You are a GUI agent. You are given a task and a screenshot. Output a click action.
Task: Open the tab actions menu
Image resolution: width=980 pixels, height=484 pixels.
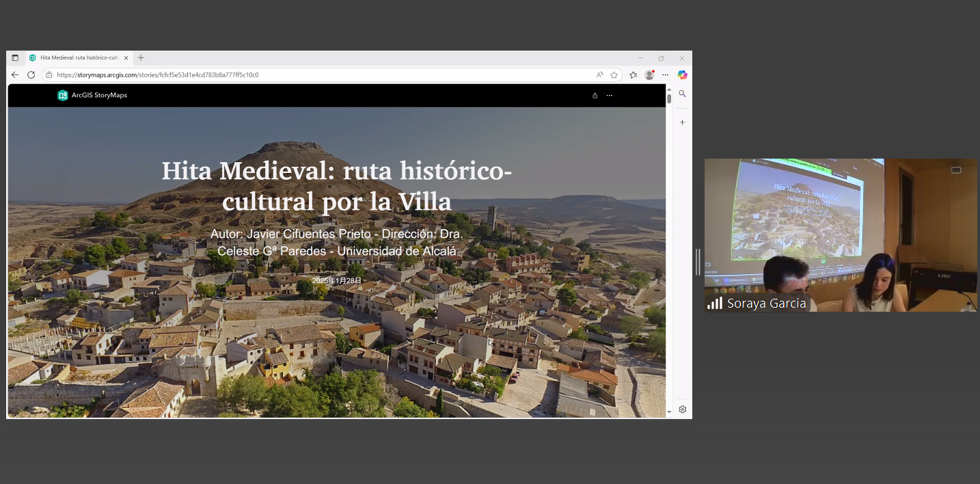tap(15, 58)
